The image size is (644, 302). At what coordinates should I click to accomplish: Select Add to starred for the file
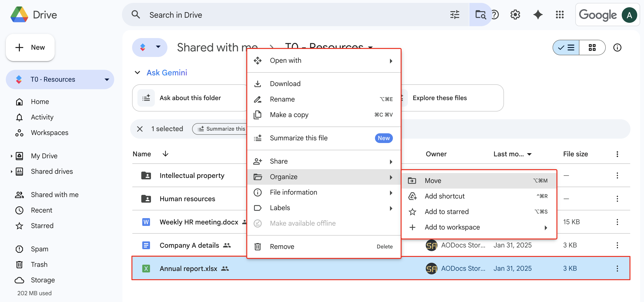point(447,211)
